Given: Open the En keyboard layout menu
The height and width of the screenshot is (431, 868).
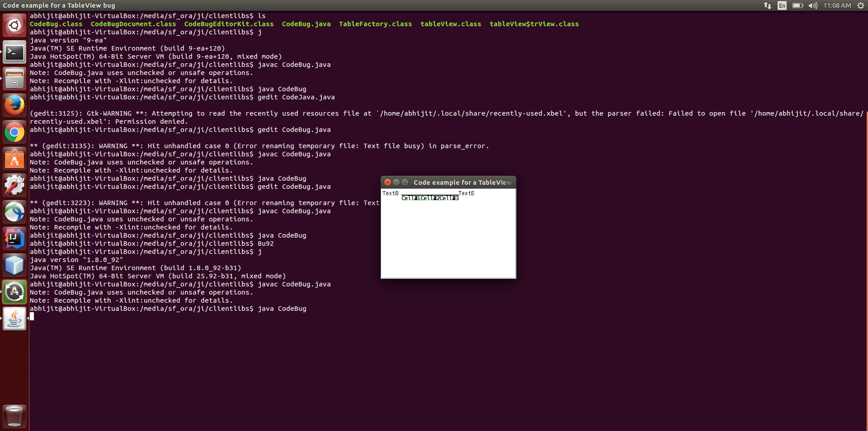Looking at the screenshot, I should click(782, 5).
